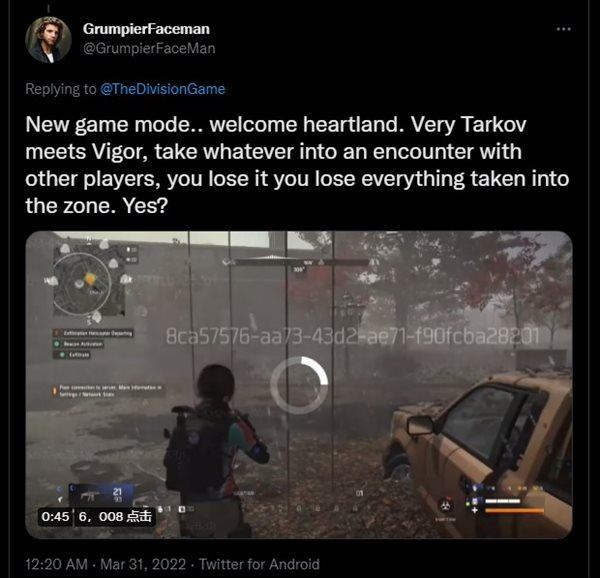Click the poor connection warning notice
This screenshot has height=578, width=600.
coord(108,391)
